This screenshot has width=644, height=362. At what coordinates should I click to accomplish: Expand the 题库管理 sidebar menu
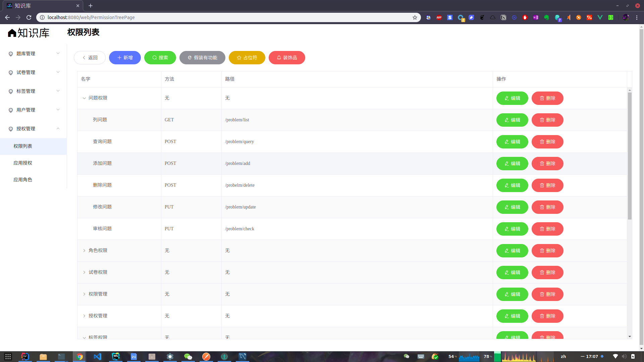tap(34, 54)
